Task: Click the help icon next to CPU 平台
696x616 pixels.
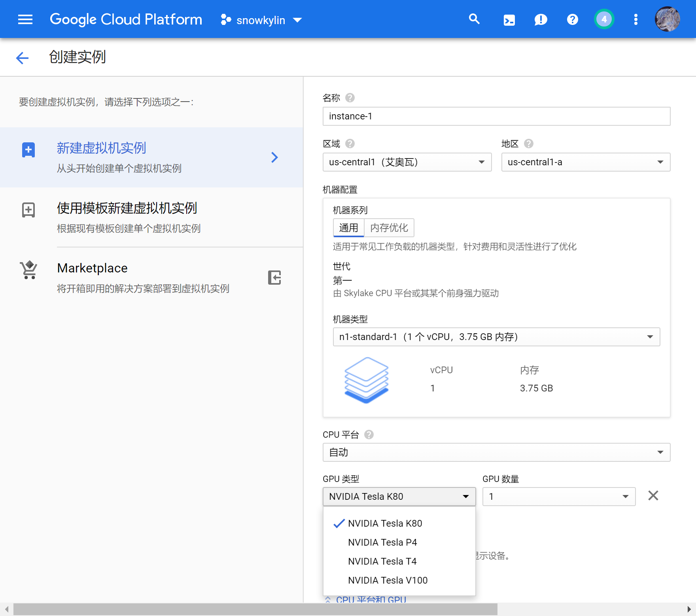Action: (x=369, y=435)
